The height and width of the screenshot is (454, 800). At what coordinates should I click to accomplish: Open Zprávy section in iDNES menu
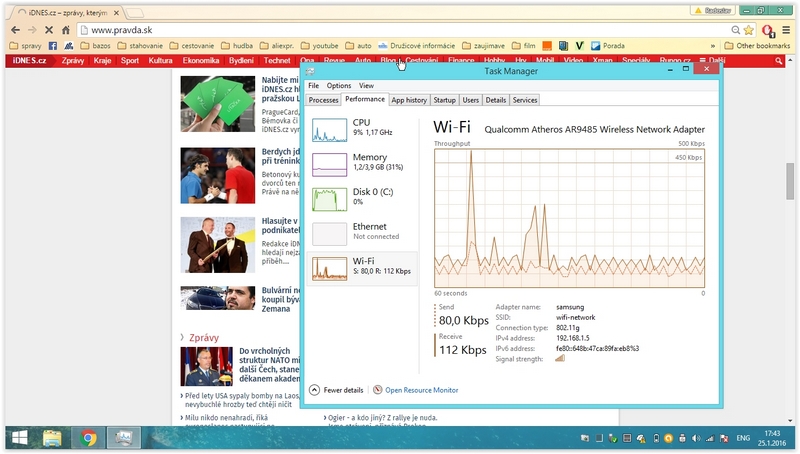[73, 61]
